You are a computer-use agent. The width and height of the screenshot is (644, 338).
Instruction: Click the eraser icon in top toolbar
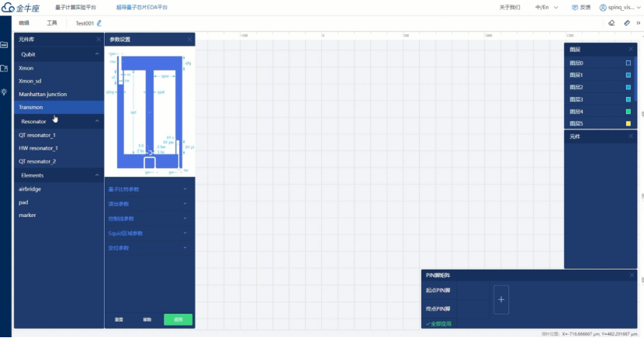pyautogui.click(x=611, y=23)
